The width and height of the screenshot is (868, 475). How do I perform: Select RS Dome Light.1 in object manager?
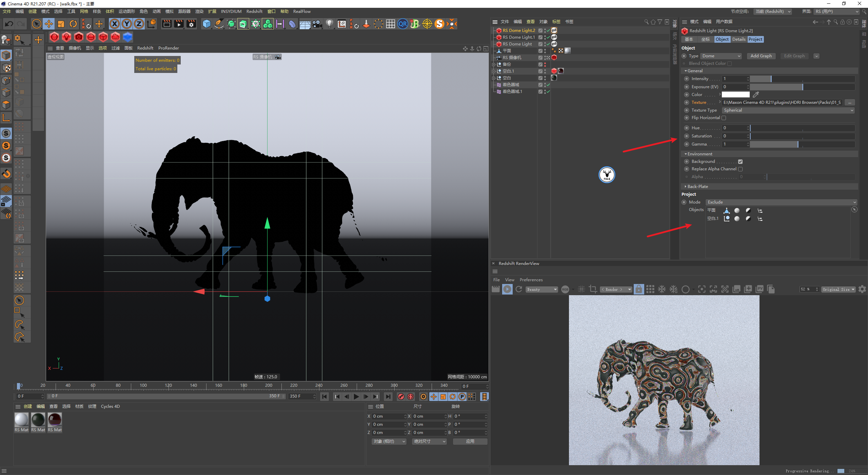pyautogui.click(x=518, y=37)
